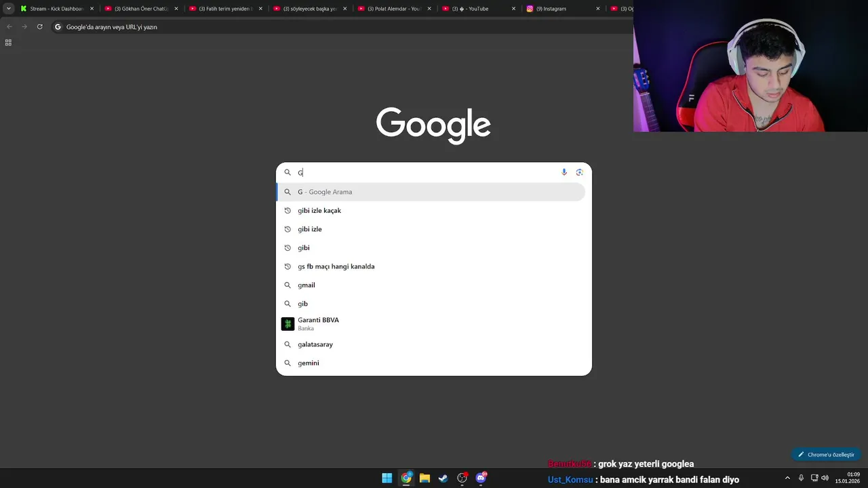The height and width of the screenshot is (488, 868).
Task: Close the Fatih terim yeniden tab
Action: [260, 9]
